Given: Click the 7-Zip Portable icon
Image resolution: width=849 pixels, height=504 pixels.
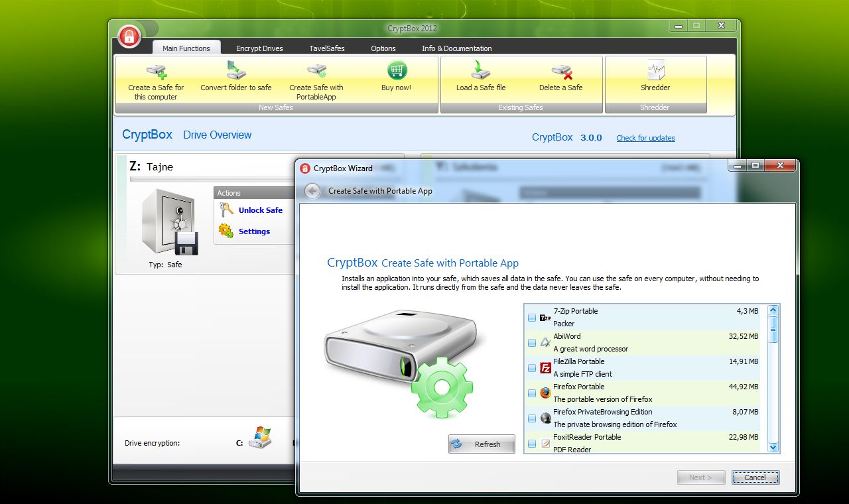Looking at the screenshot, I should pos(545,318).
